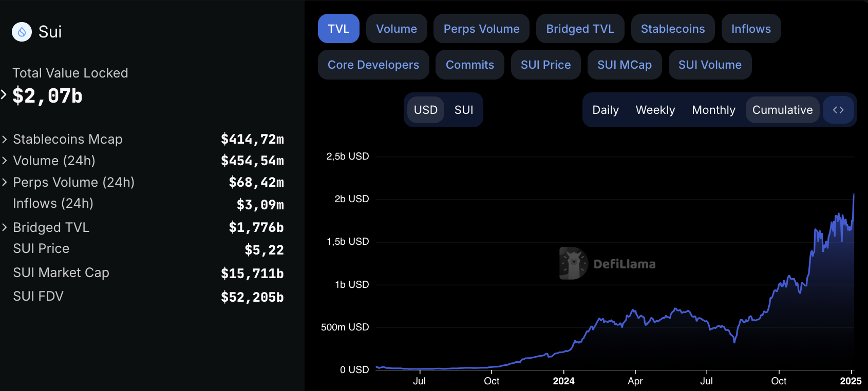Select Daily chart grouping
Screen dimensions: 868x391
[606, 110]
